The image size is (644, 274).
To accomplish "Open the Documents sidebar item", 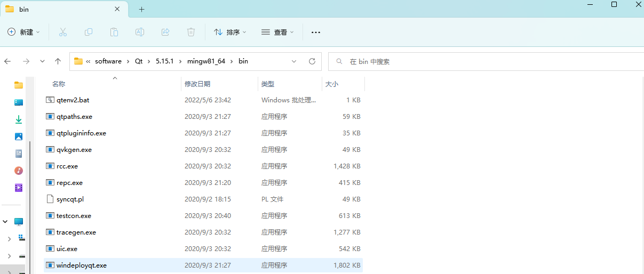I will tap(19, 154).
